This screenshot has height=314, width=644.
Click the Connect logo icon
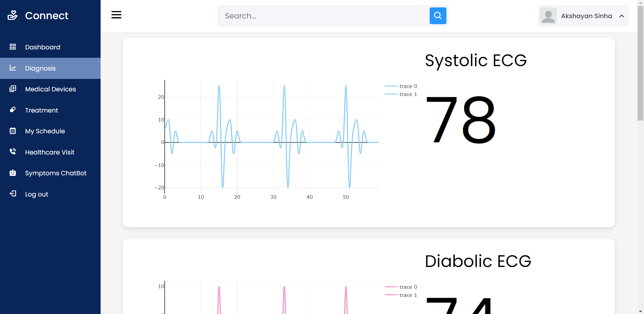point(13,15)
